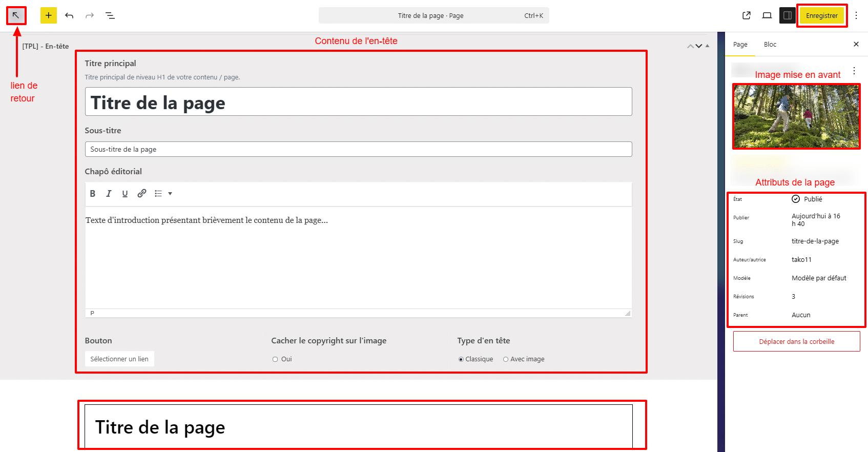Click the Sous-titre input field

coord(358,149)
